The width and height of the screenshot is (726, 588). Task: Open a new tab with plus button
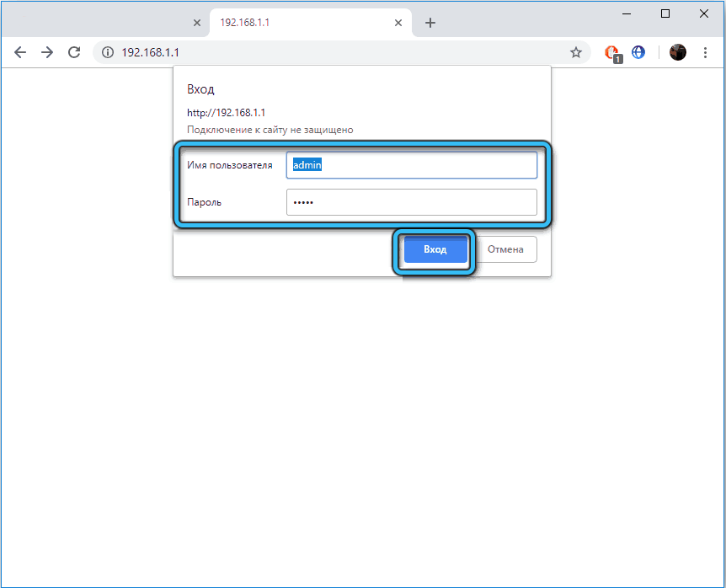(430, 23)
